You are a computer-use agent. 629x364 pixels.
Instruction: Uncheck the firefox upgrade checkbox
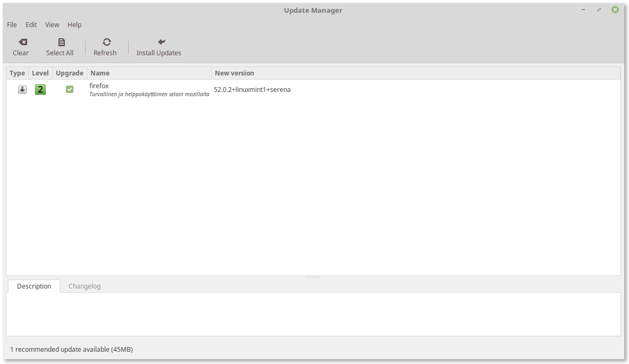pyautogui.click(x=70, y=89)
